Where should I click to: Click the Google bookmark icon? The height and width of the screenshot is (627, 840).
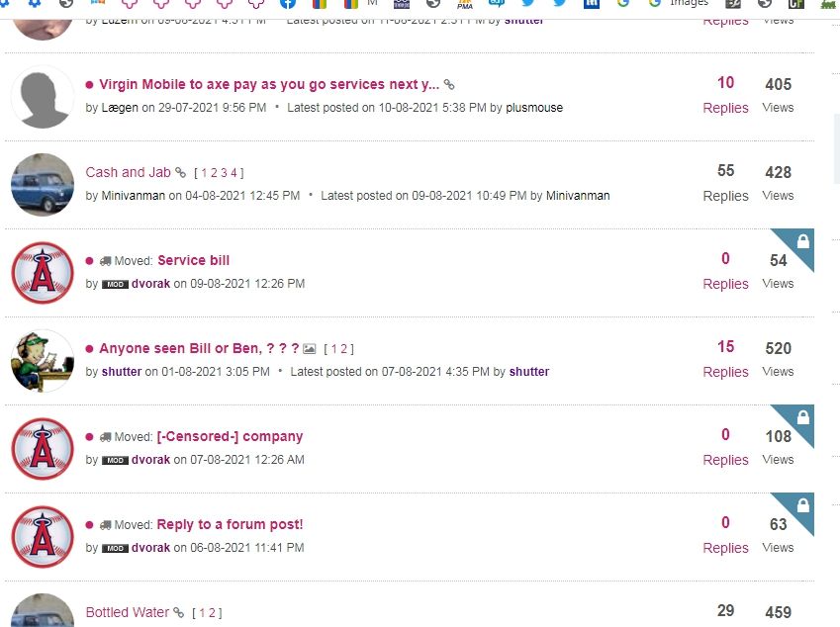[x=624, y=5]
